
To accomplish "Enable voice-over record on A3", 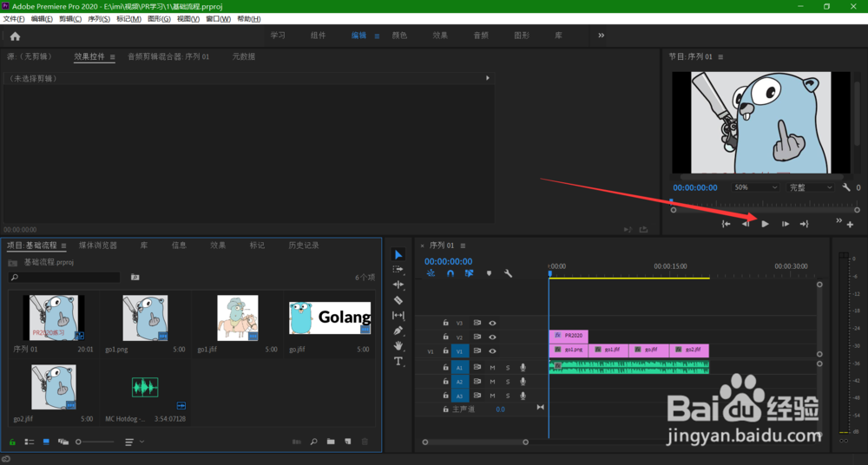I will (523, 396).
